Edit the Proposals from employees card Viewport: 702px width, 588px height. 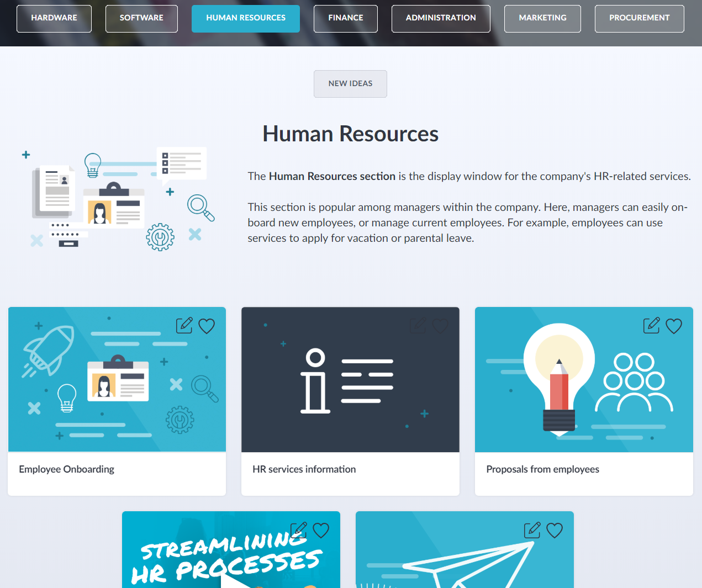pyautogui.click(x=651, y=325)
